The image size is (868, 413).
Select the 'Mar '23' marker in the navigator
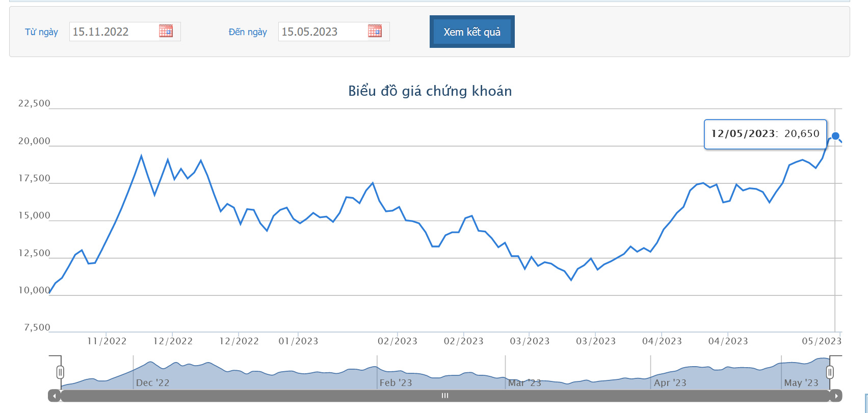(524, 383)
